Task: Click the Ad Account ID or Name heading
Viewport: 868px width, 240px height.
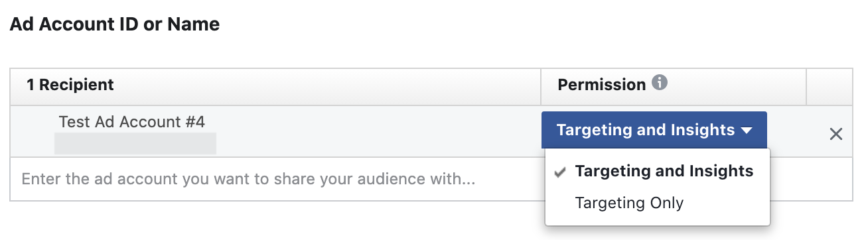Action: pos(115,25)
